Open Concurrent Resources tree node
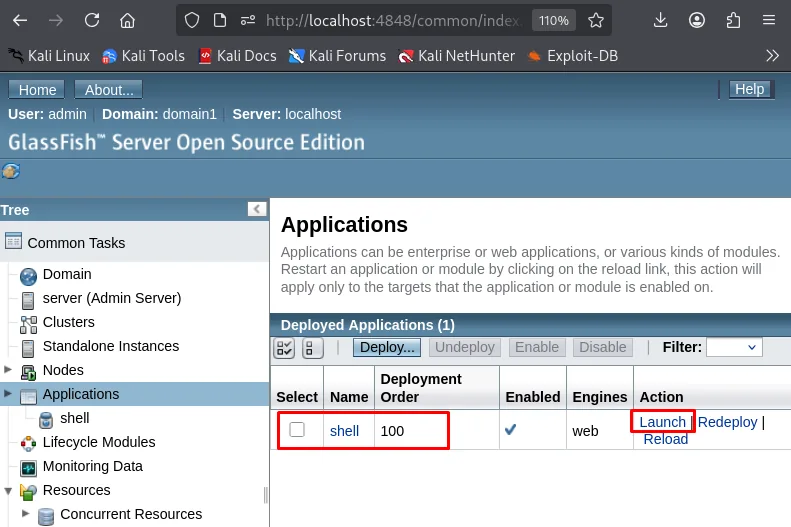The width and height of the screenshot is (791, 527). coord(131,514)
